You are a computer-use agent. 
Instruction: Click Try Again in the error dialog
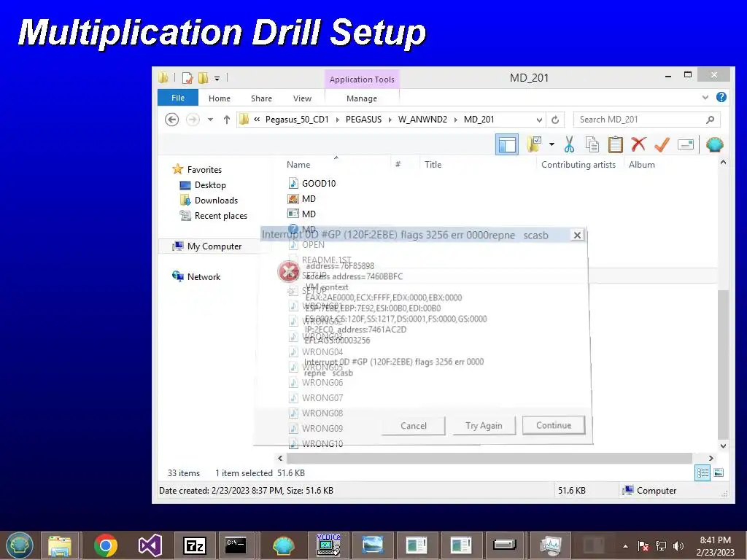[484, 426]
